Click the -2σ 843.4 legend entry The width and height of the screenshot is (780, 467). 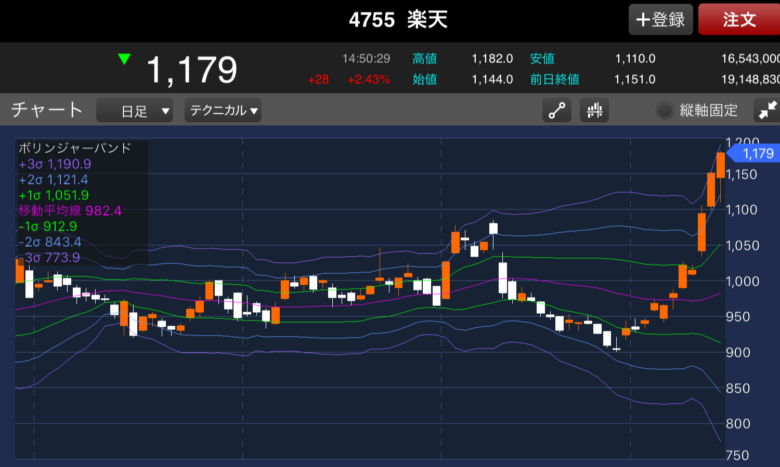(x=50, y=242)
